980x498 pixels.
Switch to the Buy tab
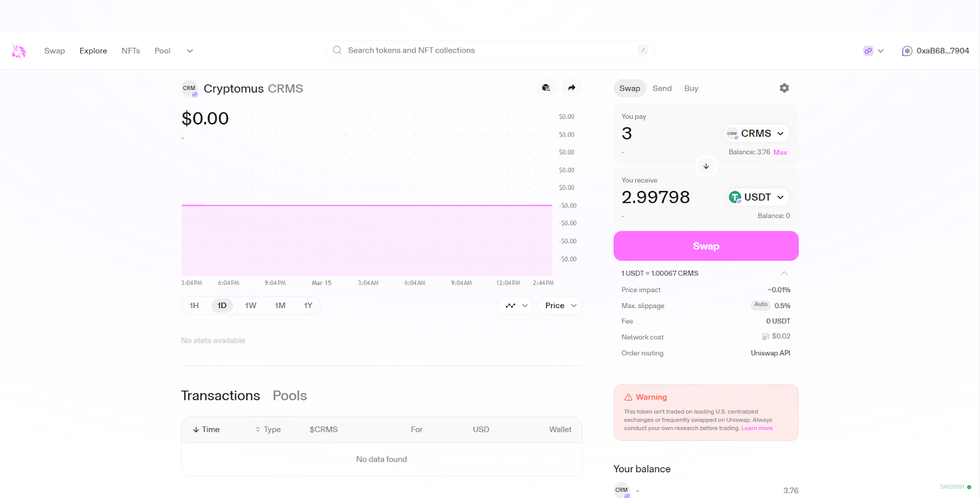[691, 88]
